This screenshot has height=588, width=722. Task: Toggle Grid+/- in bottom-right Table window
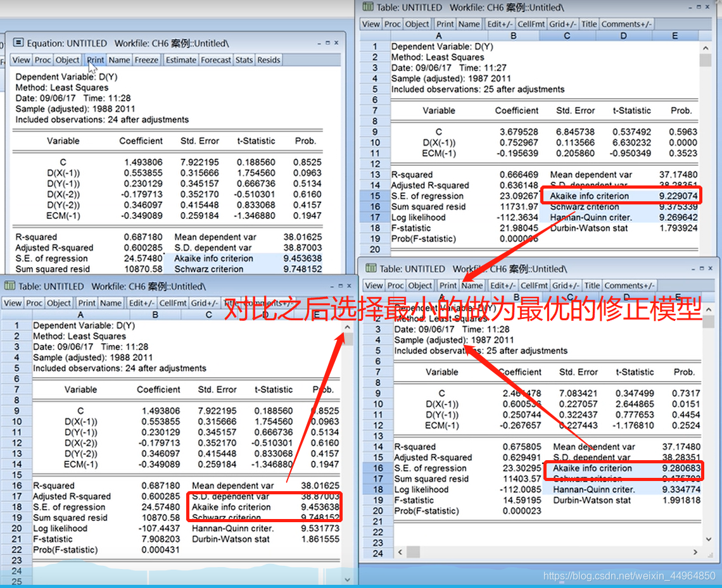(565, 285)
